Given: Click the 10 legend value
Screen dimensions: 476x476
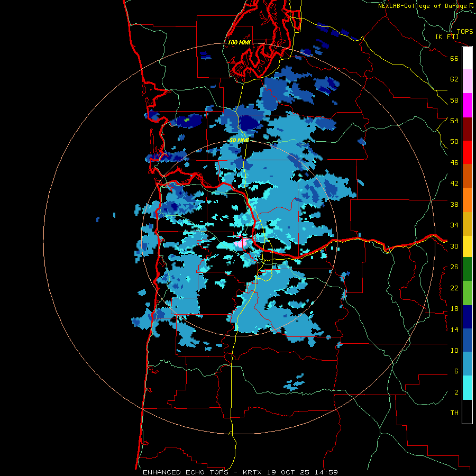Looking at the screenshot, I should tap(454, 350).
